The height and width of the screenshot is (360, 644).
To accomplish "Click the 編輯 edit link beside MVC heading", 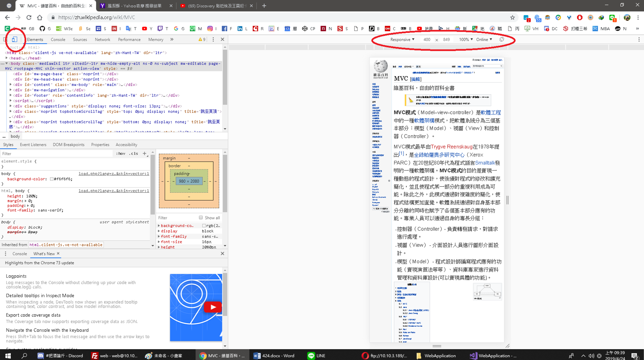I will 416,79.
